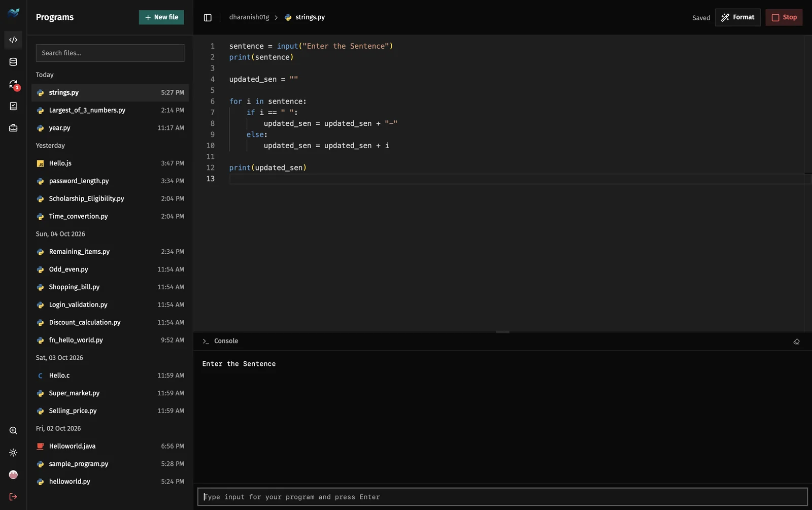Screen dimensions: 812x510
Task: Open the sync icon with notification badge
Action: 13,84
